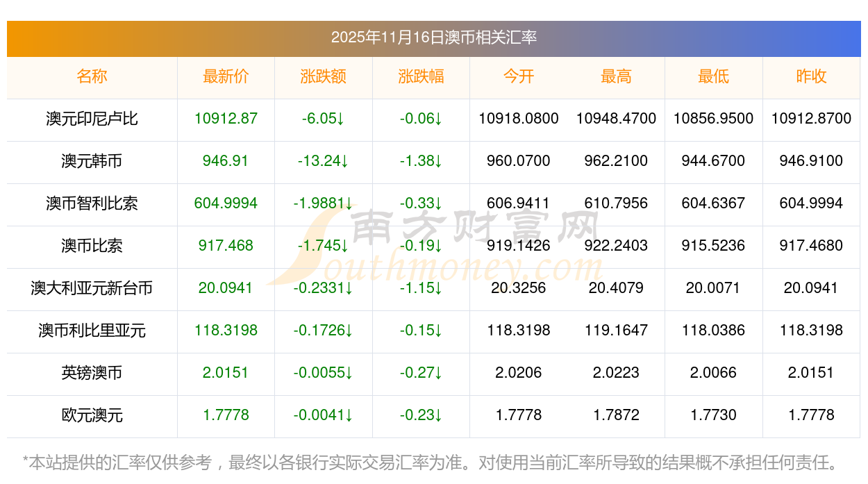
Task: Click latest price 20.0941 in green
Action: (x=226, y=288)
